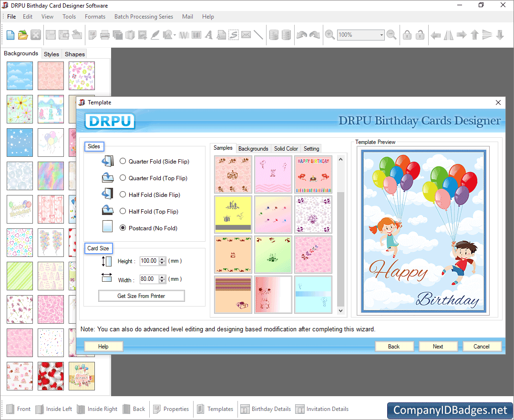The height and width of the screenshot is (420, 514).
Task: Click the redo arrow toolbar icon
Action: tap(315, 35)
